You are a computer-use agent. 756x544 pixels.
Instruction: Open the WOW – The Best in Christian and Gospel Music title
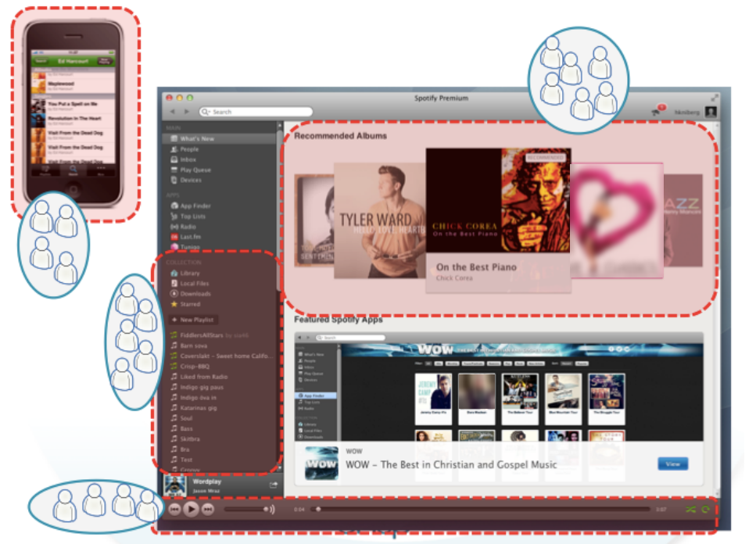point(451,465)
